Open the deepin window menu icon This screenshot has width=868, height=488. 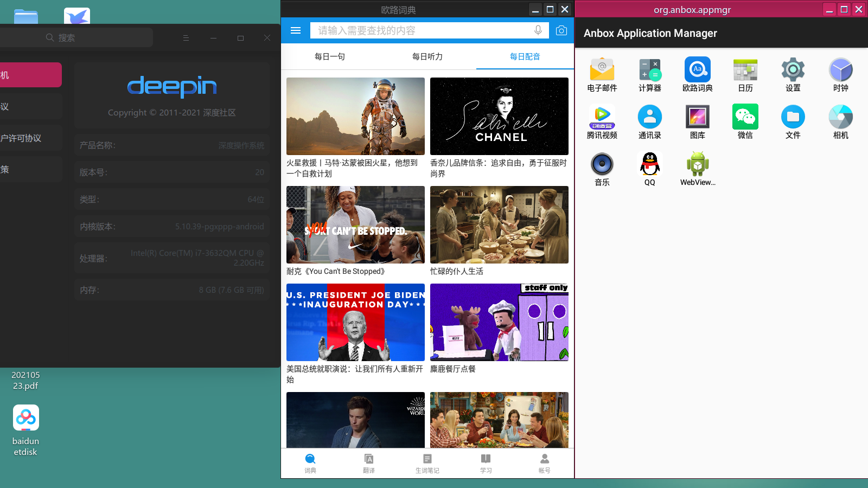pyautogui.click(x=186, y=38)
